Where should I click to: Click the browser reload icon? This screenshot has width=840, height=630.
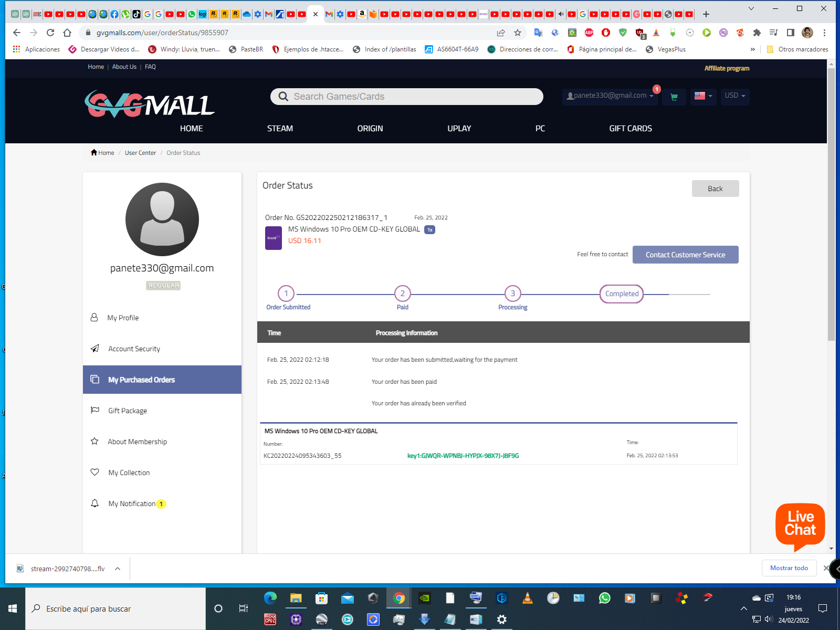tap(50, 33)
